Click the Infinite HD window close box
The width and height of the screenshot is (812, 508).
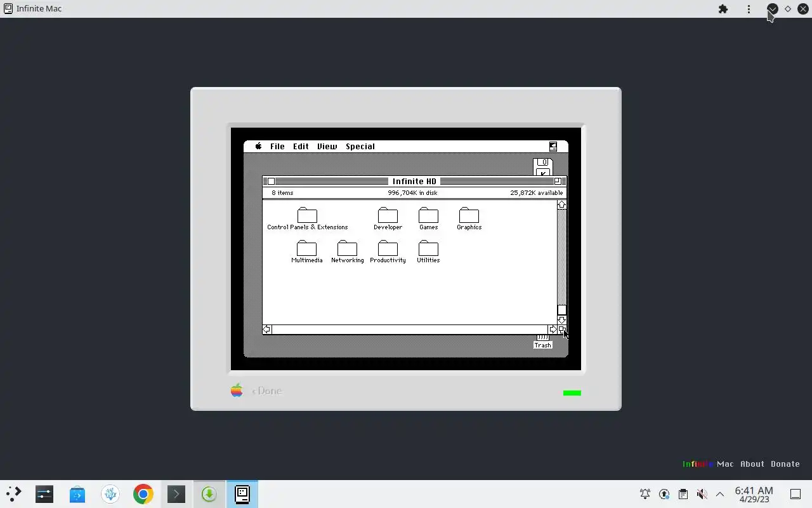(271, 182)
